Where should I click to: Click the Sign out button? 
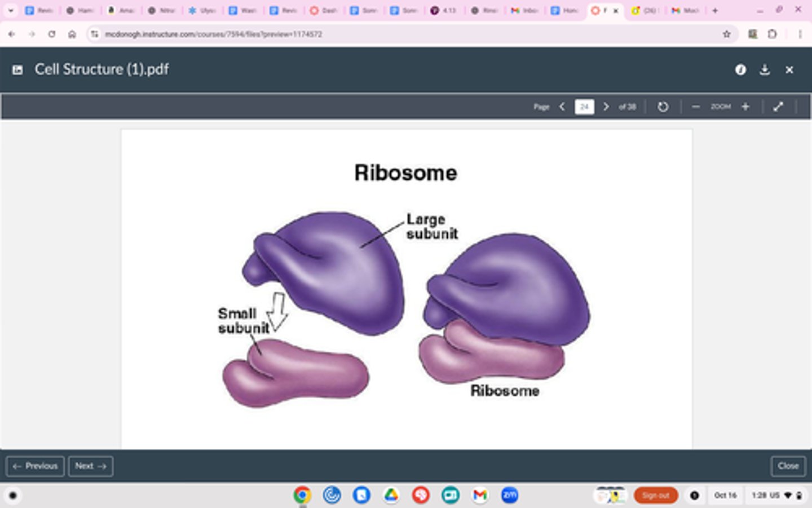coord(656,495)
